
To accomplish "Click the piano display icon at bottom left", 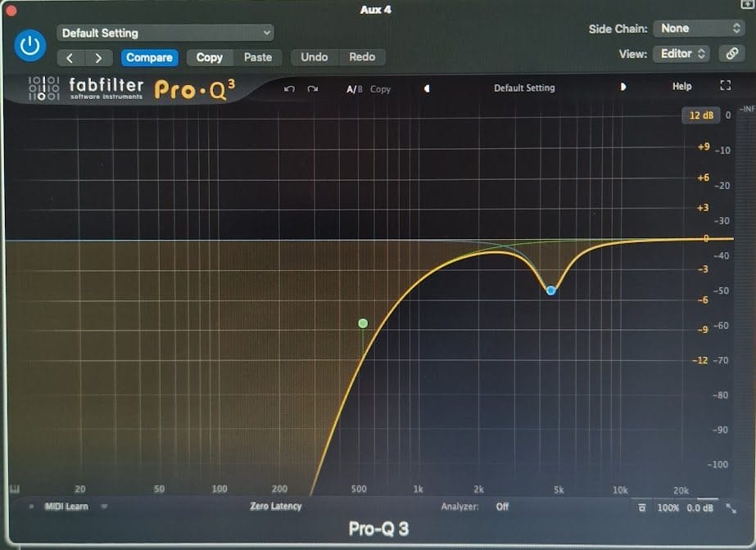I will tap(14, 489).
